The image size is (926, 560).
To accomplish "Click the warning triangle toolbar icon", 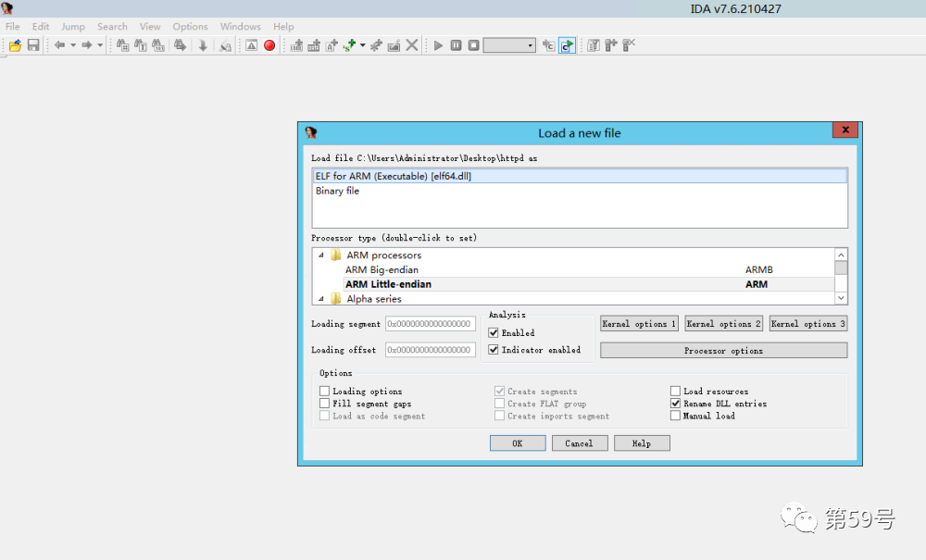I will (252, 45).
